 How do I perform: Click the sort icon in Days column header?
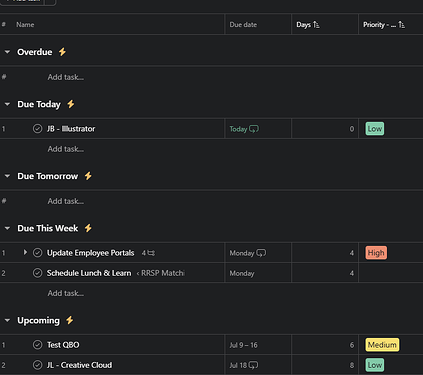pos(316,25)
